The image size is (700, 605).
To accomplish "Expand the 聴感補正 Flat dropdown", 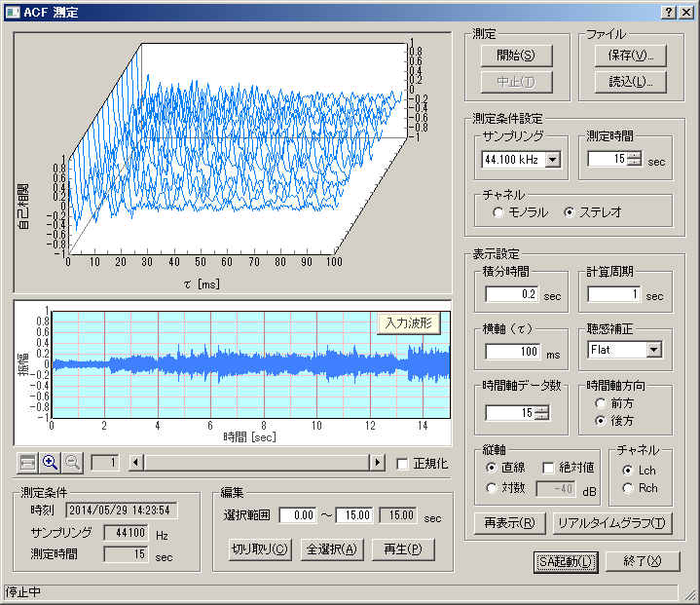I will pos(653,350).
